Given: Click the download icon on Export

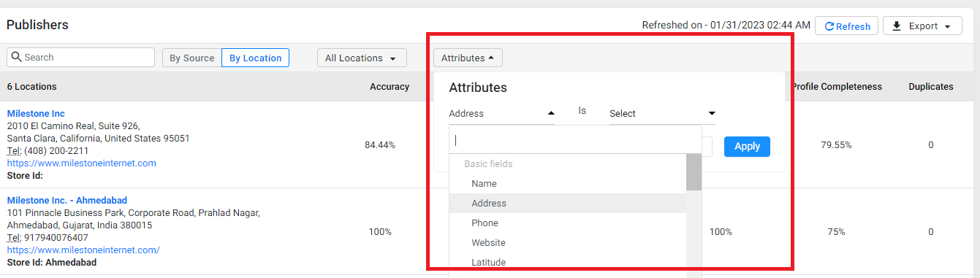Looking at the screenshot, I should click(x=897, y=26).
